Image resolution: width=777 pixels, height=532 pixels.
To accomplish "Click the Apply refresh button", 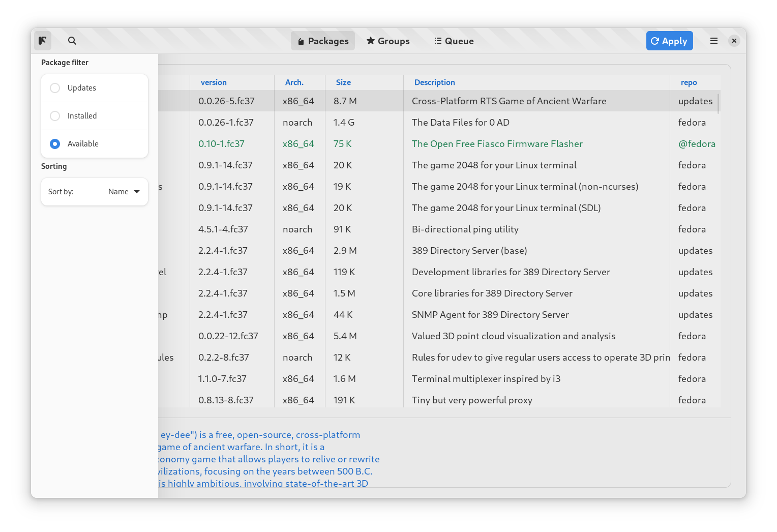I will point(670,41).
